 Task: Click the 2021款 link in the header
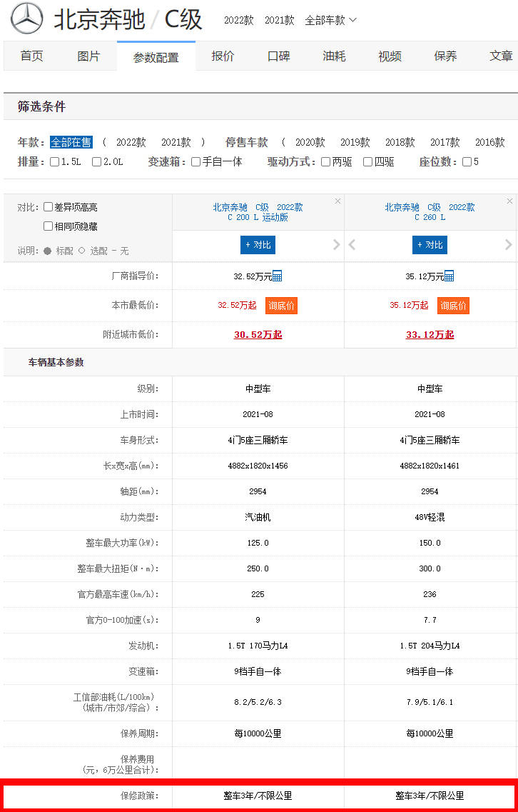point(280,20)
